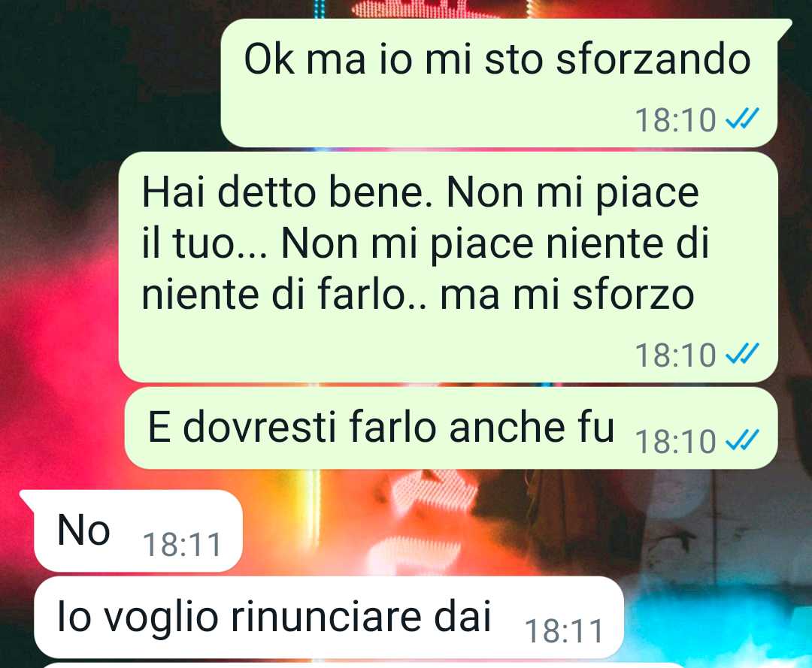Viewport: 812px width, 668px height.
Task: Click the pointed tail of the top outgoing bubble
Action: (x=784, y=27)
